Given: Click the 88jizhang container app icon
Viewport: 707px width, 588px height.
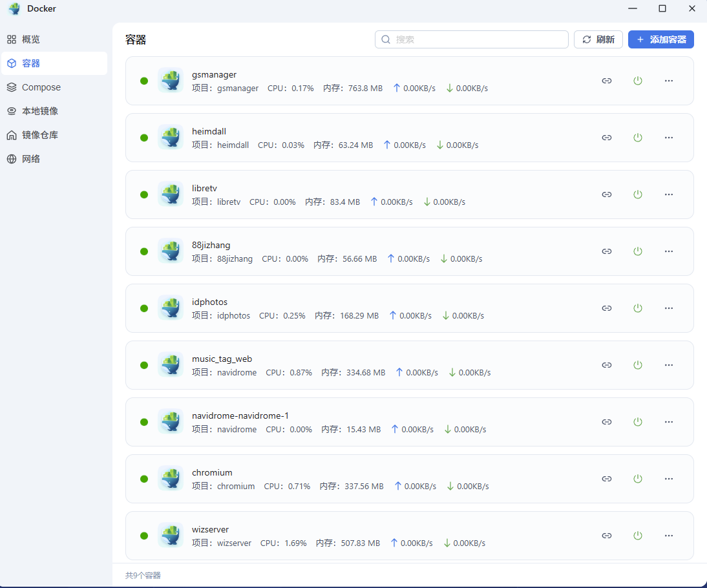Looking at the screenshot, I should click(171, 251).
